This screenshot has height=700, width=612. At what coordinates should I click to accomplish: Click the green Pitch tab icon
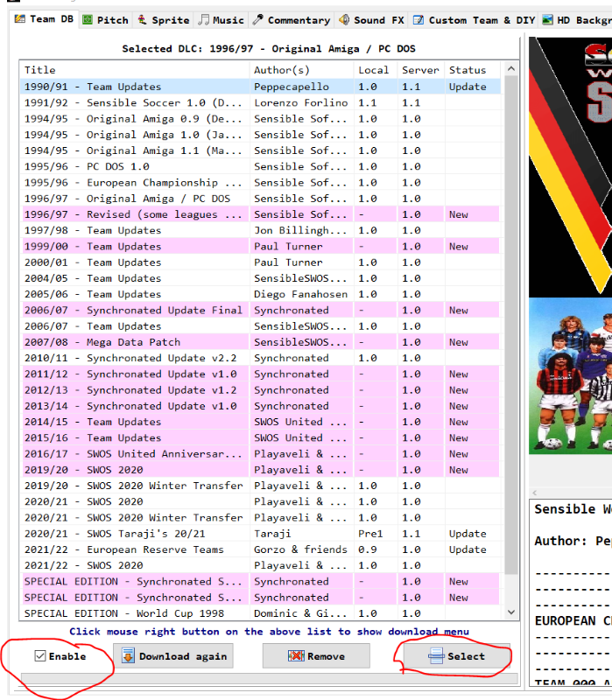[x=88, y=19]
